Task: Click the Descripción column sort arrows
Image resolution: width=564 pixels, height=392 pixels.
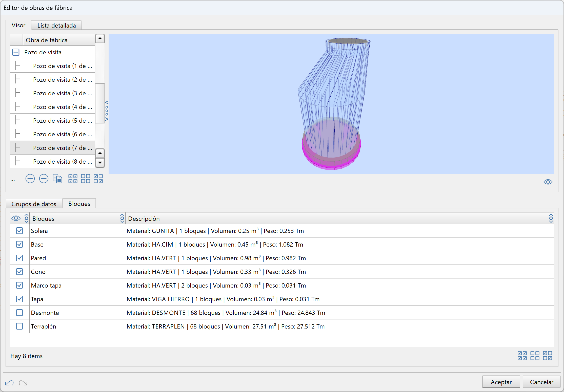Action: pos(551,218)
